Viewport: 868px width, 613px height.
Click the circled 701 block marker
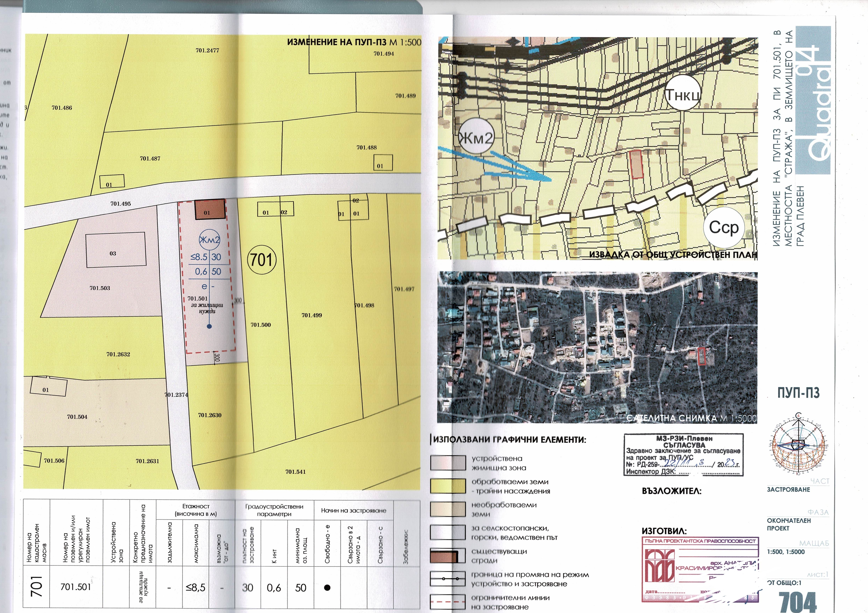(x=262, y=260)
